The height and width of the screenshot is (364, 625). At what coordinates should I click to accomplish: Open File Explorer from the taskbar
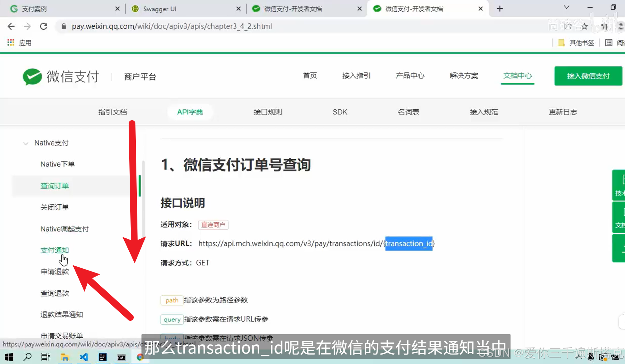(x=65, y=357)
